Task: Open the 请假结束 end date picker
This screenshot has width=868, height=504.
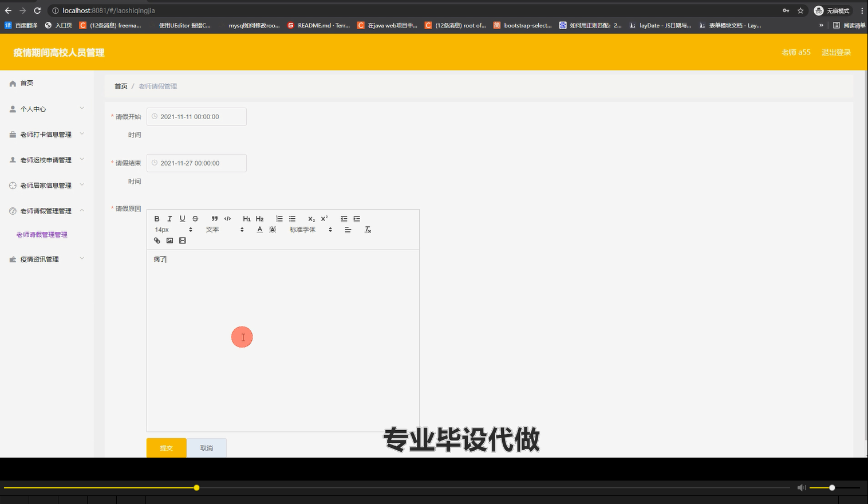Action: 196,163
